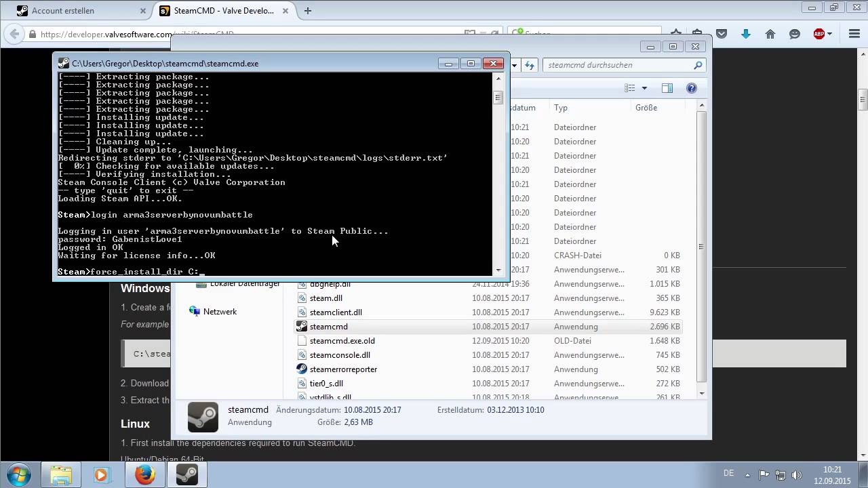Screen dimensions: 868x488
Task: Click steamerrorreporter Steam icon
Action: (x=302, y=369)
